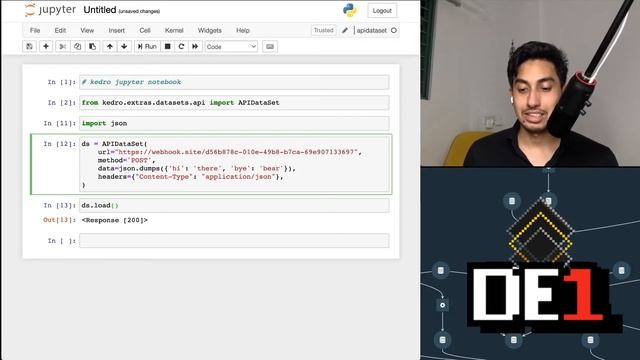
Task: Click inside the APIDataSet definition cell
Action: [x=234, y=164]
